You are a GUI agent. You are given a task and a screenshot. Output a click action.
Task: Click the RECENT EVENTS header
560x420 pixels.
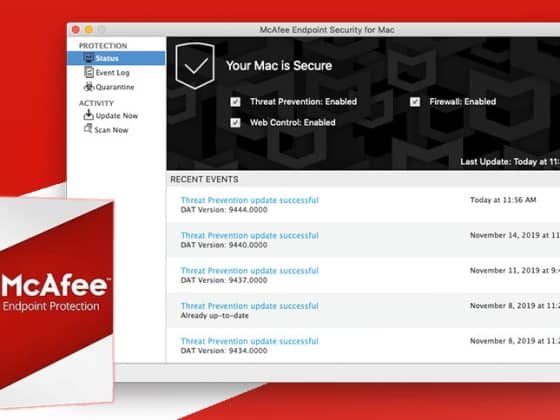pos(204,179)
